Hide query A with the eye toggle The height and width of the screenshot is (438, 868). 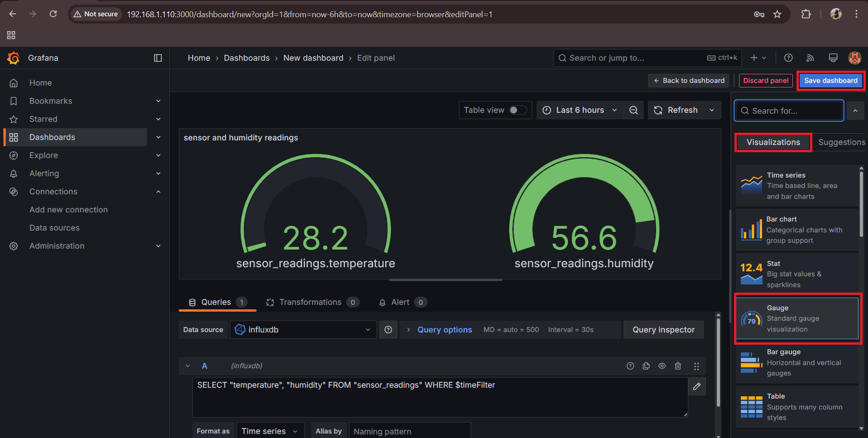662,366
